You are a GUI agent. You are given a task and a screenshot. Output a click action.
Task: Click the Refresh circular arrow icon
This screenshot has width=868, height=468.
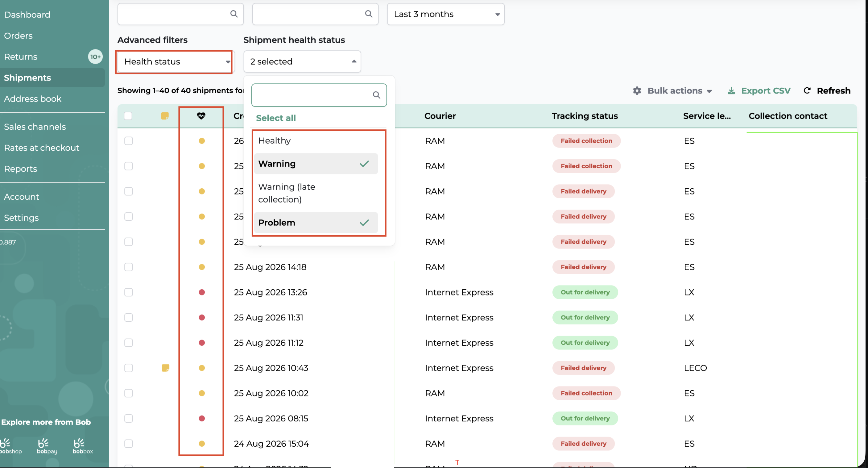point(807,91)
